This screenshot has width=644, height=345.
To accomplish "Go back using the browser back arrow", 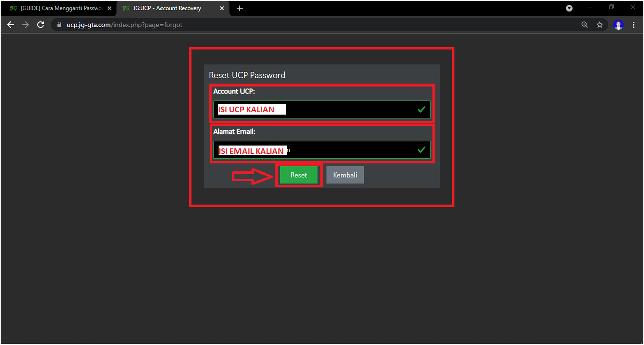I will (10, 24).
